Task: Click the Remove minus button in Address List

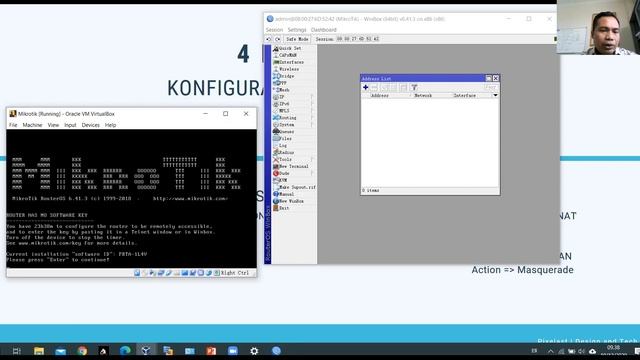Action: click(375, 87)
